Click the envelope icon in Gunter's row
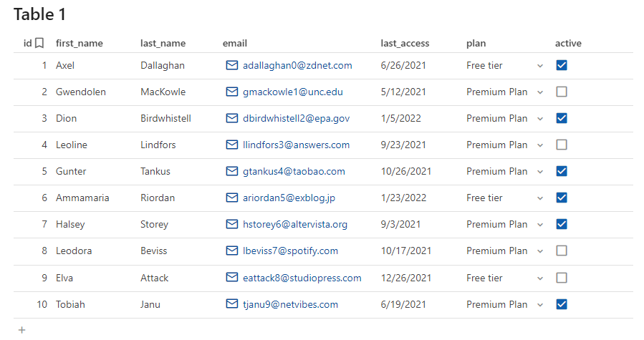This screenshot has height=340, width=644. coord(231,171)
